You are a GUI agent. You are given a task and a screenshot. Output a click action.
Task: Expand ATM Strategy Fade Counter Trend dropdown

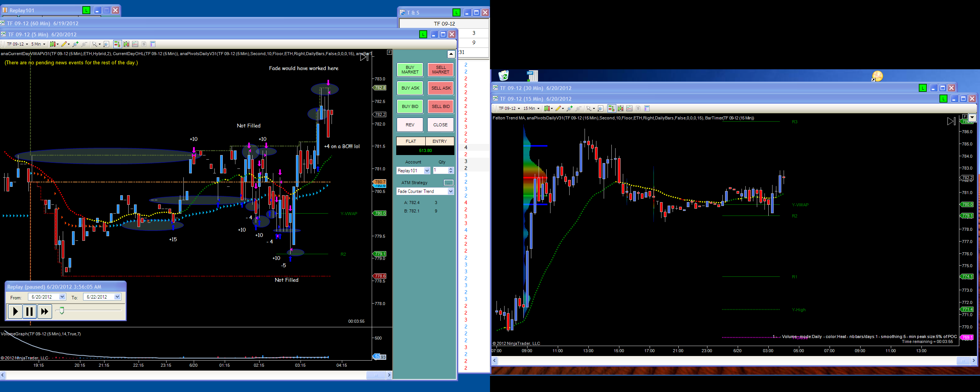(x=451, y=191)
